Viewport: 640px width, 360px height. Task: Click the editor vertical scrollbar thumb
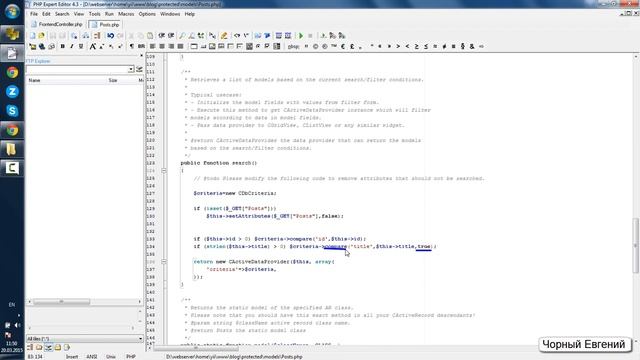tap(635, 246)
